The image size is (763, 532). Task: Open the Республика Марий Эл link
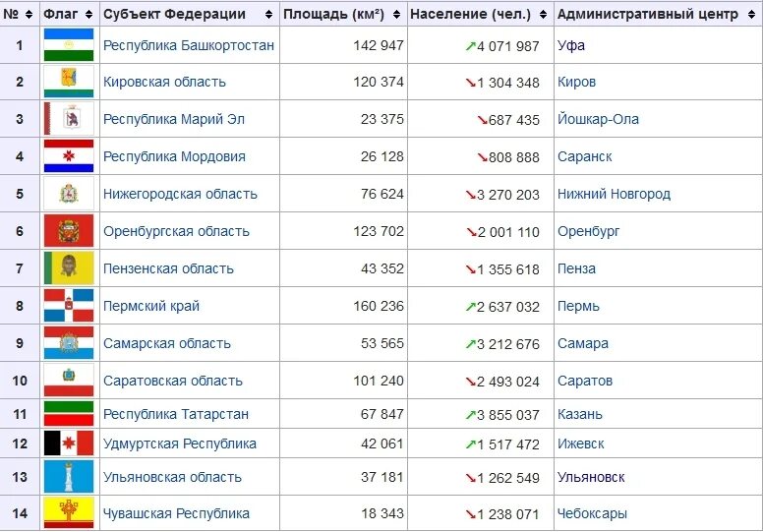tap(174, 119)
